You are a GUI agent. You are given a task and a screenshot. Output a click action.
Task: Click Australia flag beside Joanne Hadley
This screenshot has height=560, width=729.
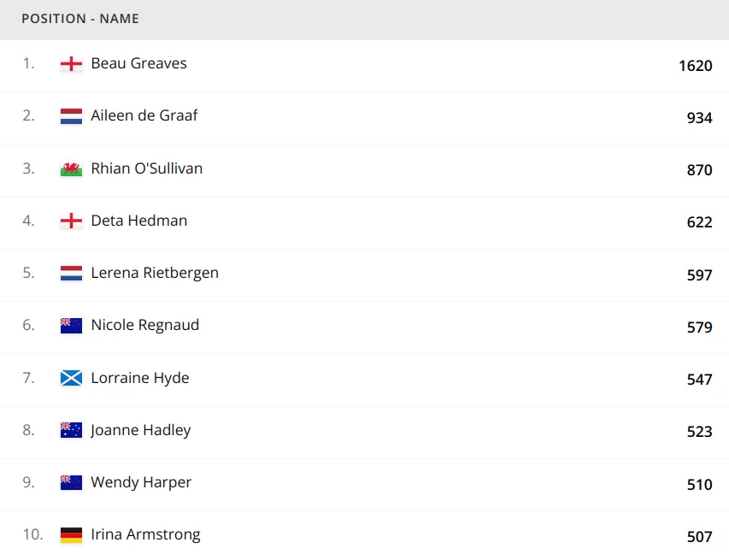(x=71, y=430)
